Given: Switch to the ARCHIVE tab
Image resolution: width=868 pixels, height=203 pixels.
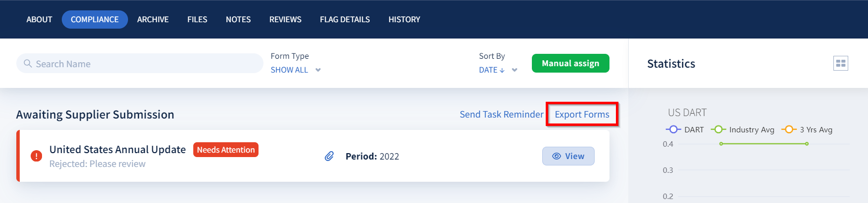Looking at the screenshot, I should [x=153, y=19].
